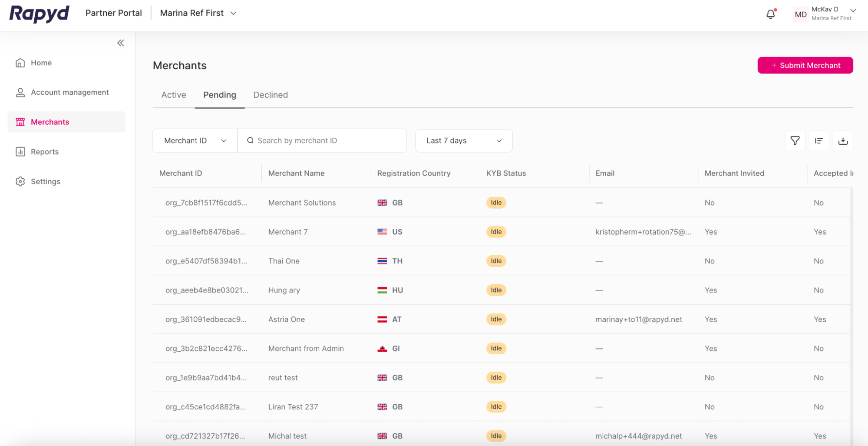
Task: Open Settings from the sidebar
Action: (46, 181)
